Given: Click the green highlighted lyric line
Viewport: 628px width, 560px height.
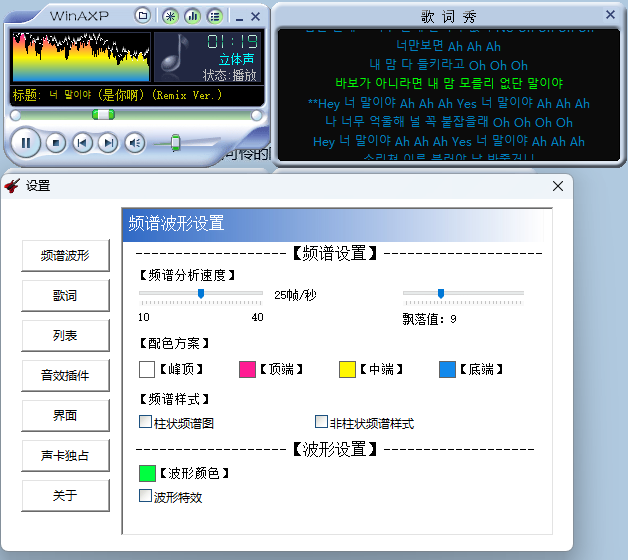Looking at the screenshot, I should 449,83.
